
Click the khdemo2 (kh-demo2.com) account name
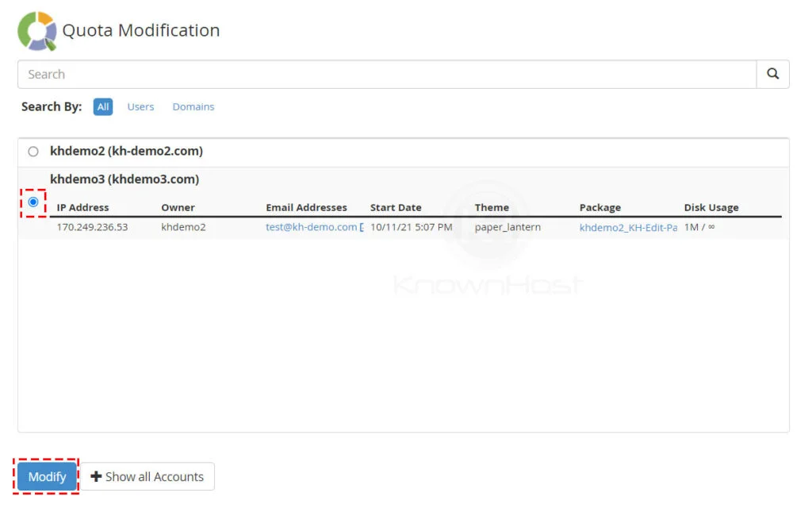(x=126, y=151)
